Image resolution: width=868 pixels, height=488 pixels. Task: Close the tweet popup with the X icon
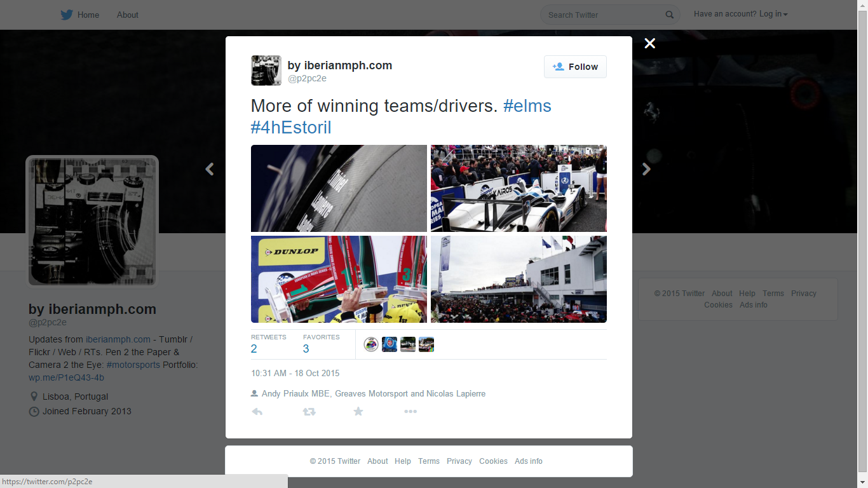(x=649, y=43)
